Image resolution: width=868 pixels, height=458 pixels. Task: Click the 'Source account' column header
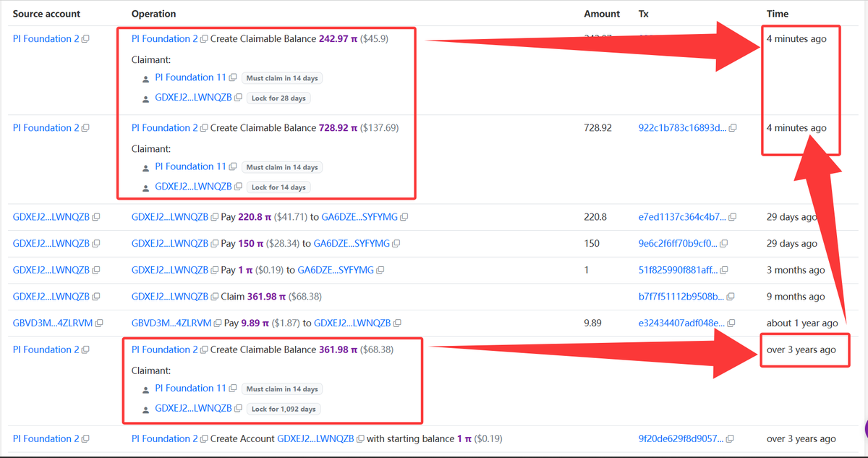tap(47, 14)
